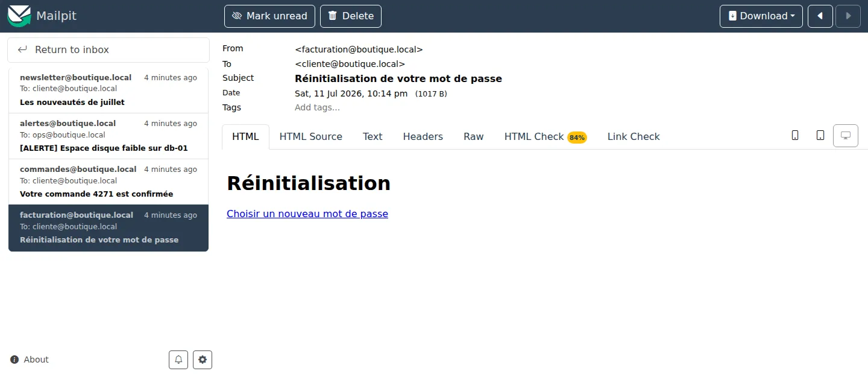
Task: Delete the open message
Action: pos(351,16)
